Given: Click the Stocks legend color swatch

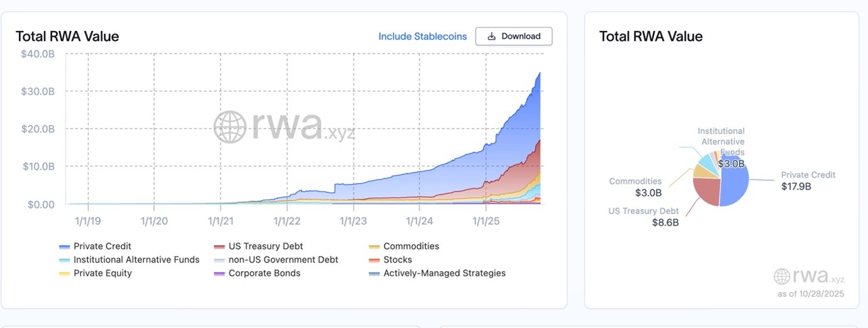Looking at the screenshot, I should tap(374, 260).
